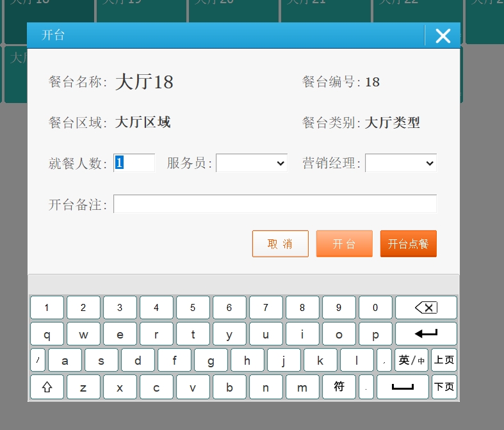Screen dimensions: 504x430
Task: Click the 开台 open table button
Action: click(344, 244)
